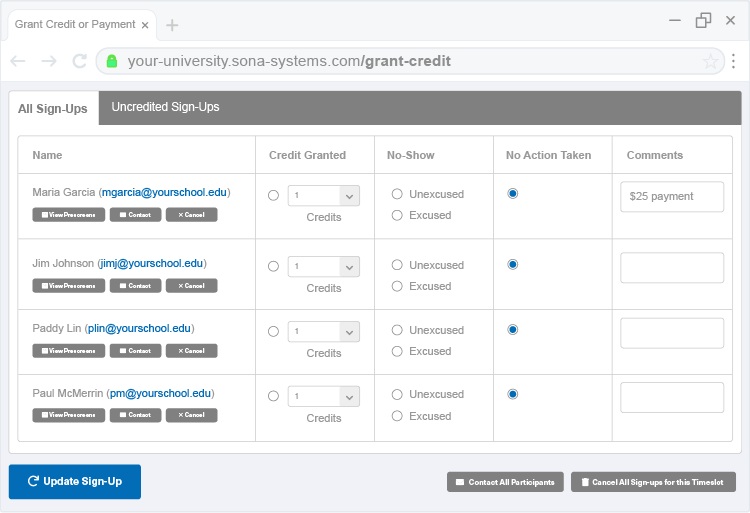
Task: Switch to Uncredited Sign-Ups tab
Action: [x=165, y=107]
